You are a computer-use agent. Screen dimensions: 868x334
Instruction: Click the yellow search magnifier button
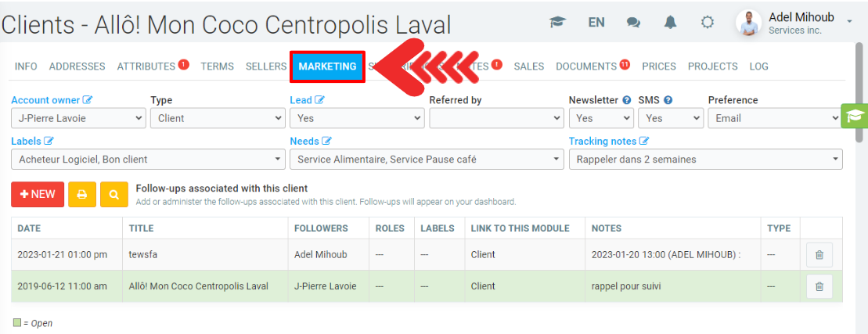[113, 194]
